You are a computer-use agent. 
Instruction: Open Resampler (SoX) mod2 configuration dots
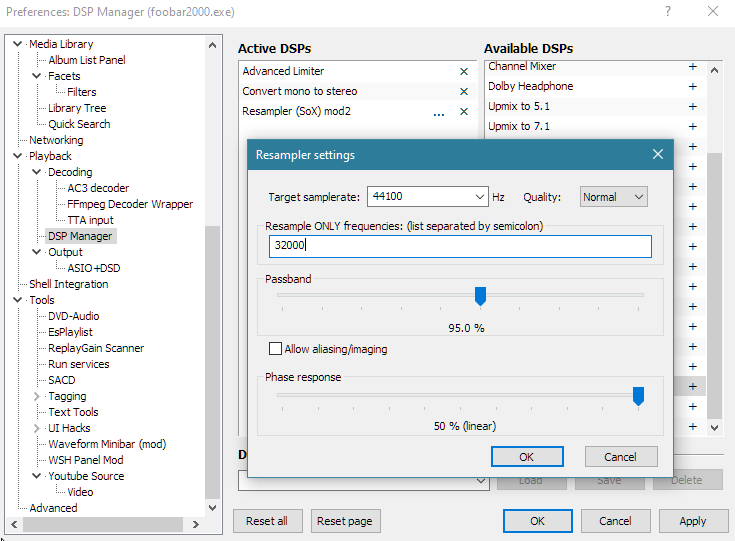pos(439,113)
